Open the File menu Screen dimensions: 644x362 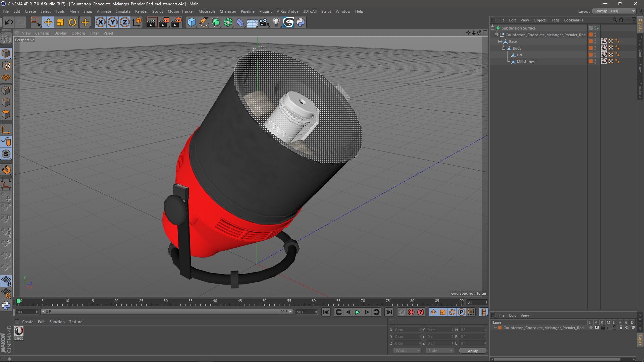point(6,11)
